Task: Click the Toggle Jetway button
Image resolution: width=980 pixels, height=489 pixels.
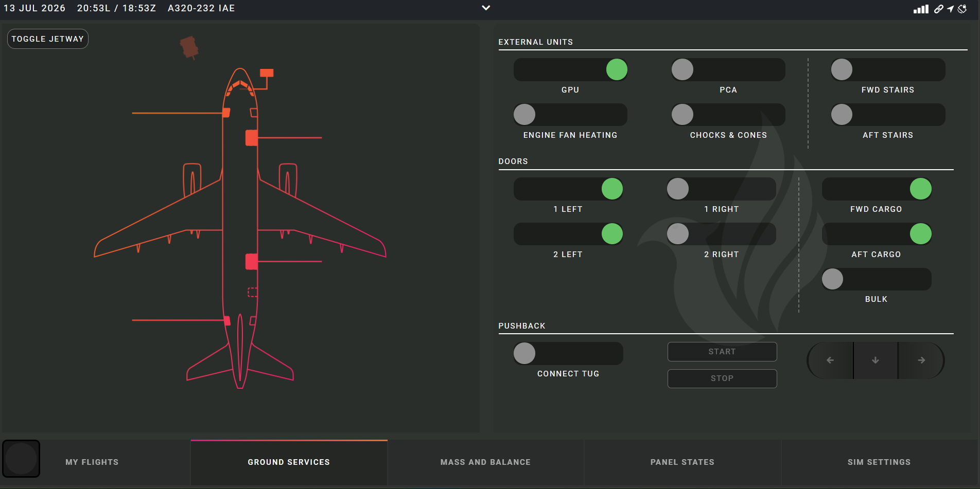Action: tap(48, 39)
